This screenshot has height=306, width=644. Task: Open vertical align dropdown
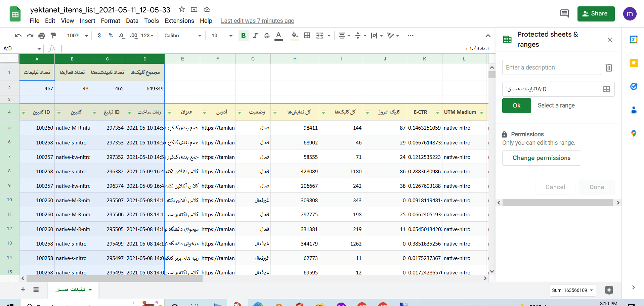[x=360, y=36]
